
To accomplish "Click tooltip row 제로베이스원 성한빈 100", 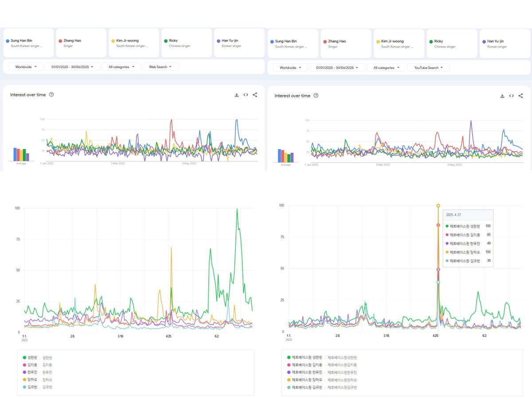I will click(468, 226).
